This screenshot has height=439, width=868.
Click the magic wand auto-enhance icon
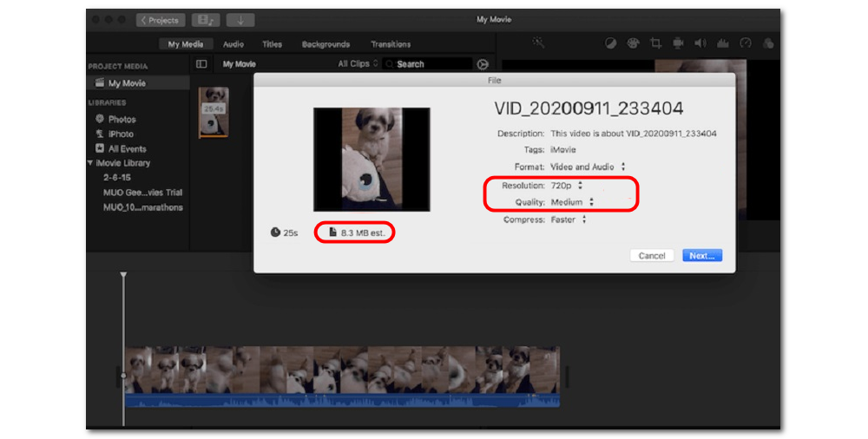click(x=538, y=43)
